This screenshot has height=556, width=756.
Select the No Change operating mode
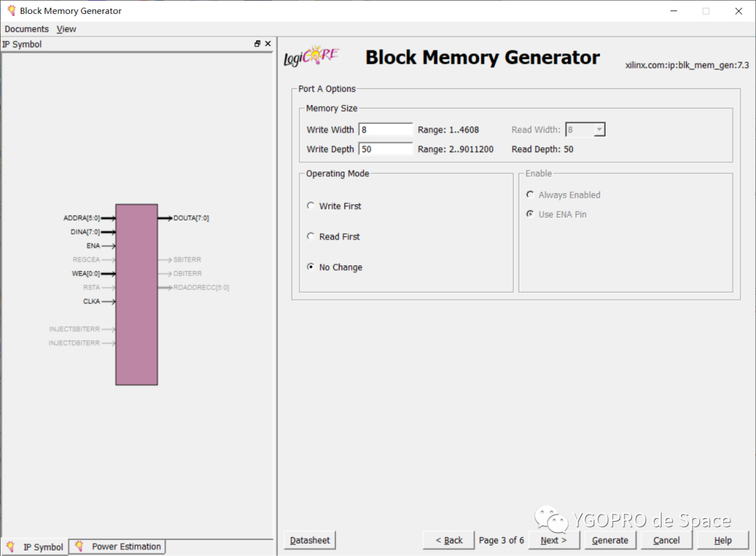pyautogui.click(x=311, y=267)
